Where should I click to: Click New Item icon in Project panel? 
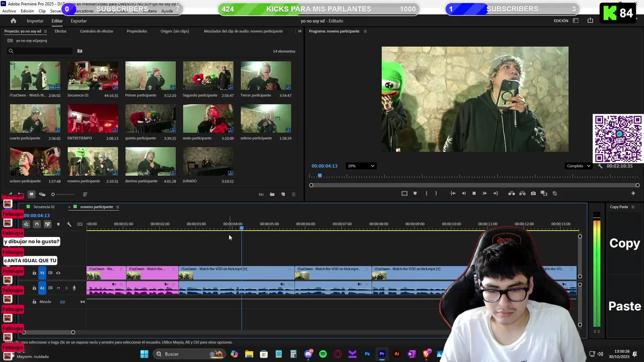pyautogui.click(x=283, y=195)
